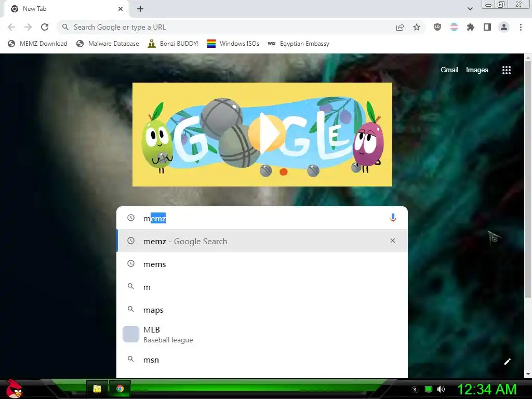Open the MEMZ Download bookmark

pos(37,44)
